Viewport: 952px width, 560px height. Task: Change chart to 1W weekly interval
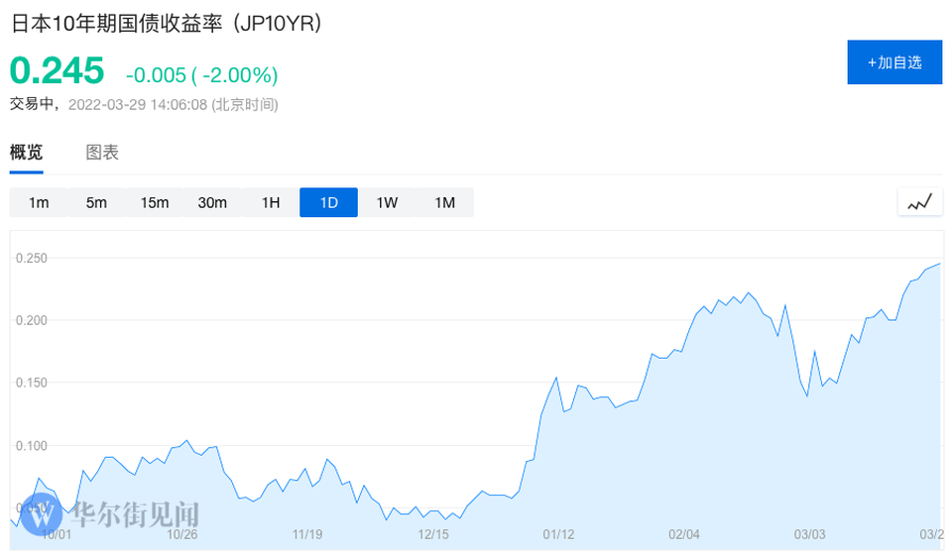[387, 202]
